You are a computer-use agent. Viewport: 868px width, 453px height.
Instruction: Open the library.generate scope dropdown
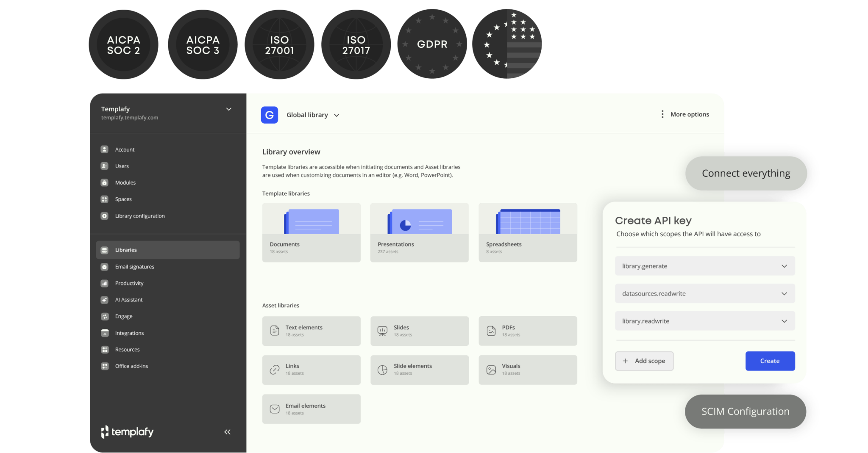pos(784,266)
